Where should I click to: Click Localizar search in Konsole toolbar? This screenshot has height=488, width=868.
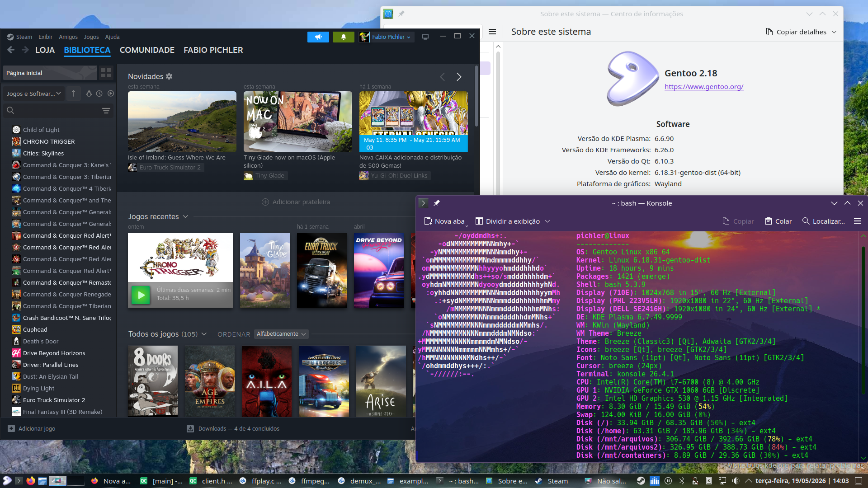[824, 221]
